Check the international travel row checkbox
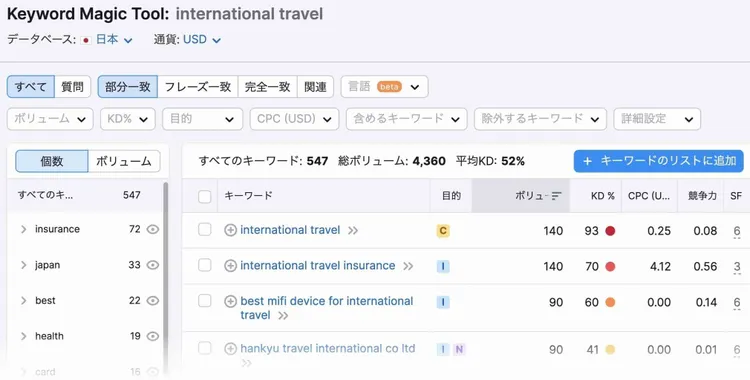The height and width of the screenshot is (380, 750). pyautogui.click(x=205, y=230)
